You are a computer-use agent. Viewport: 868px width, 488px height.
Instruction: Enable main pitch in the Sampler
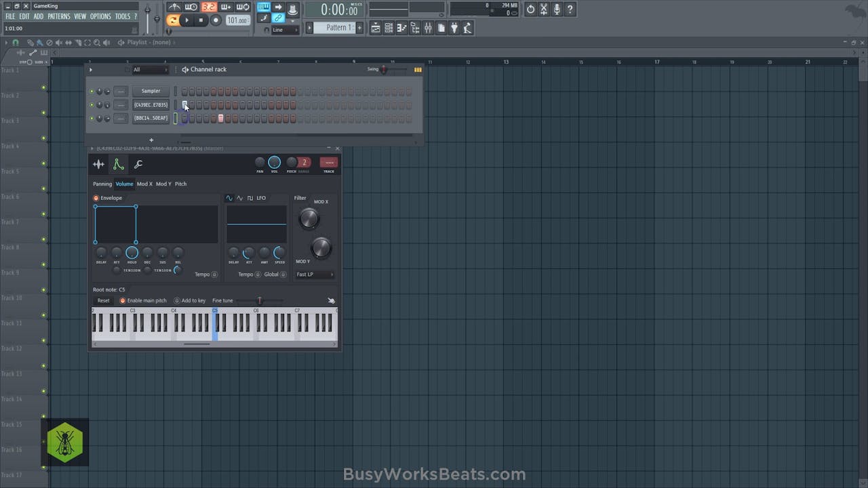[123, 300]
